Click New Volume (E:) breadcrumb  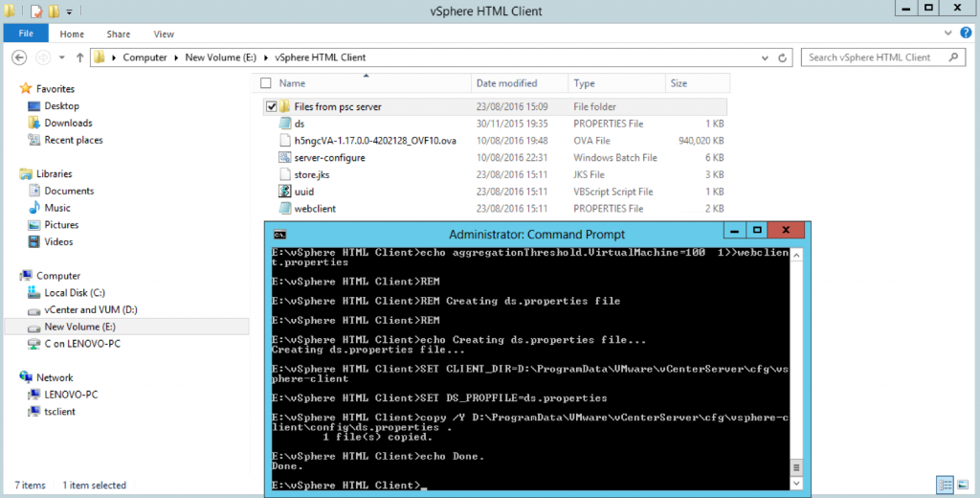(221, 57)
